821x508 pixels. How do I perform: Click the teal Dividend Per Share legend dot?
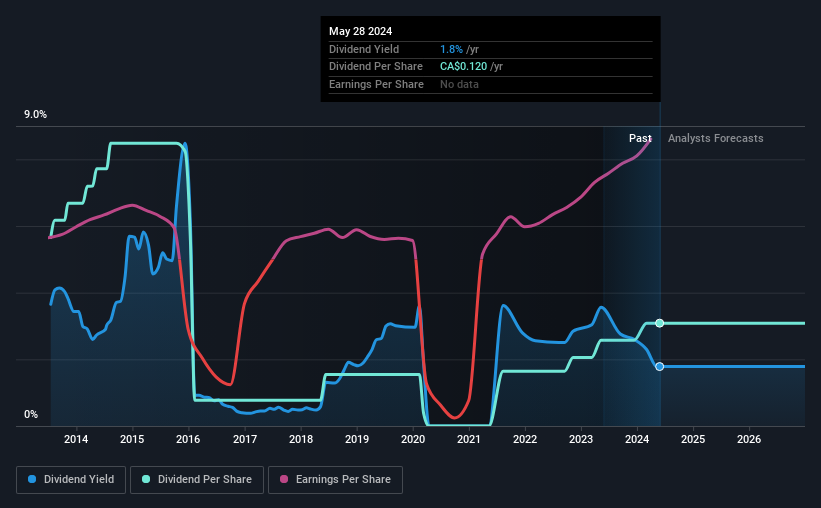tap(146, 479)
